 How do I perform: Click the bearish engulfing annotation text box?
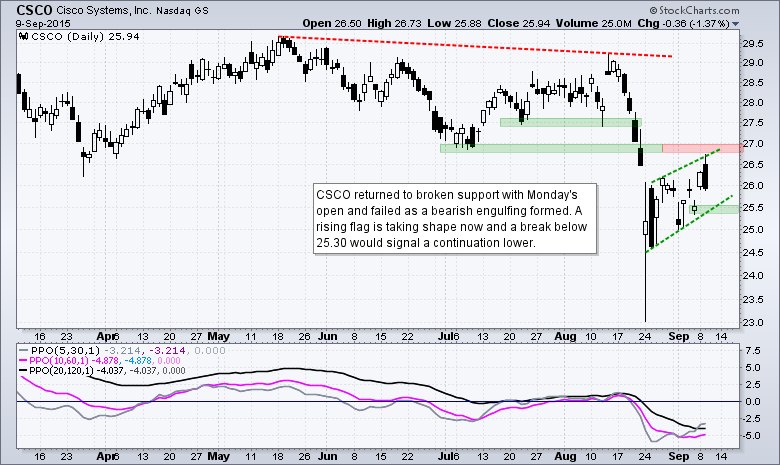455,219
